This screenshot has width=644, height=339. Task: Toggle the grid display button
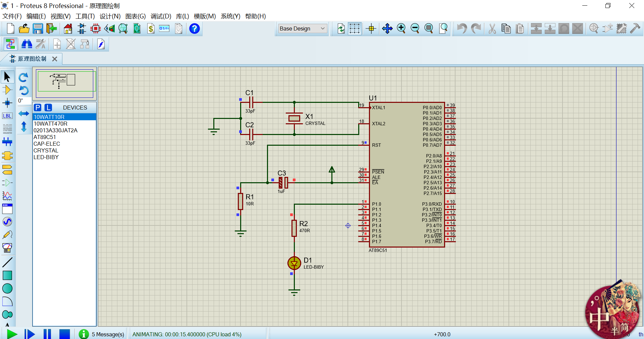coord(354,29)
